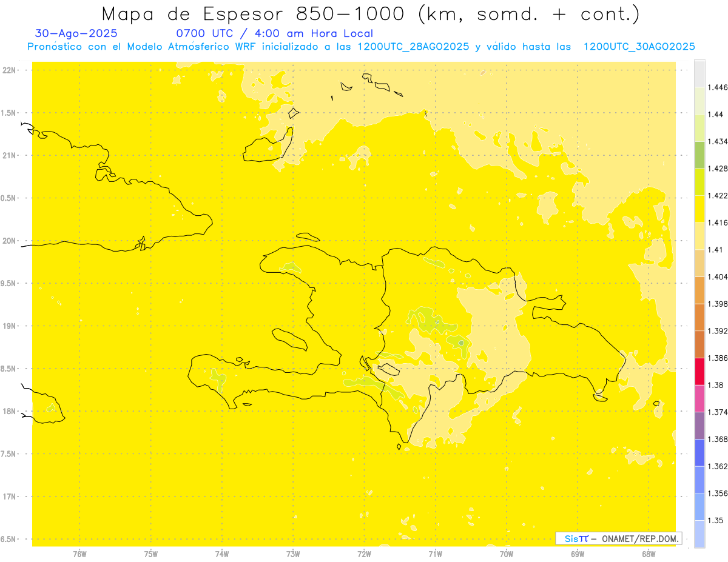Click the '1.422' color bar label
The image size is (728, 562).
coord(718,195)
